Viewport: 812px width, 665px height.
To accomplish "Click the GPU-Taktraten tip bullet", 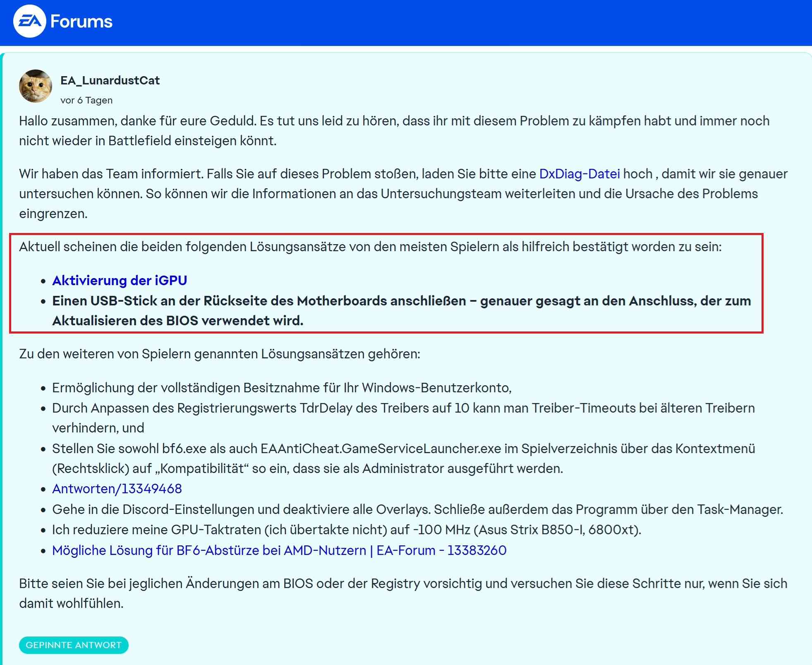I will [x=347, y=530].
